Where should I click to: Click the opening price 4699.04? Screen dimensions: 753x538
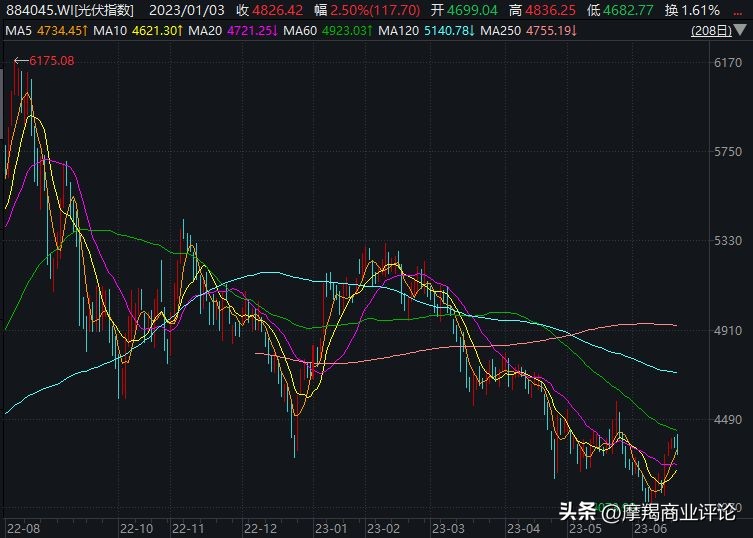tap(472, 10)
